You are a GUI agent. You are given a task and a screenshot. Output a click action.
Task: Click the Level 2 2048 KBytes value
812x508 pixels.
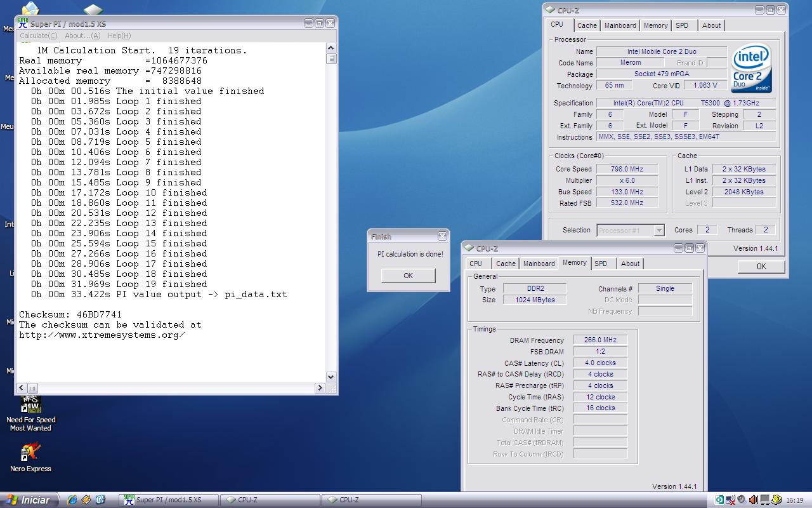[743, 192]
